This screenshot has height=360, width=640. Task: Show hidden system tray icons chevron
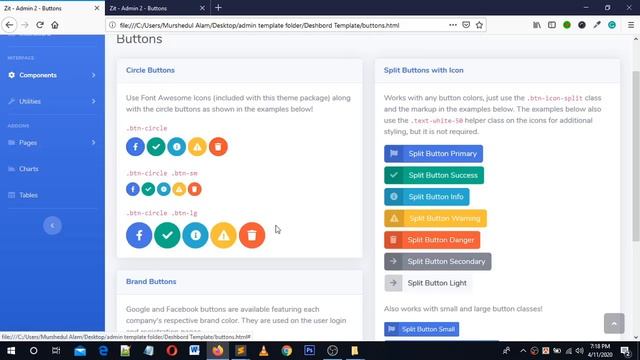(x=523, y=351)
